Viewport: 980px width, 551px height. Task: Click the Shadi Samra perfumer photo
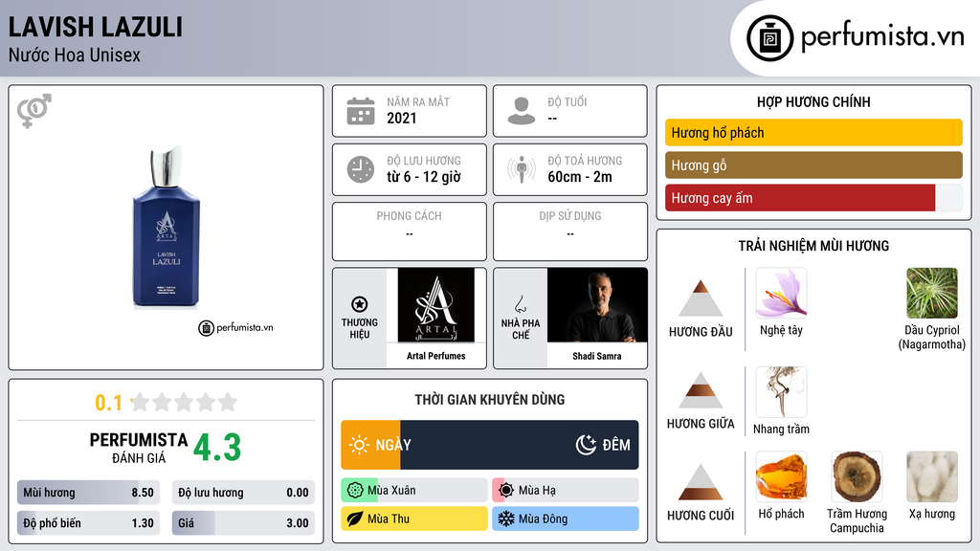click(x=597, y=305)
